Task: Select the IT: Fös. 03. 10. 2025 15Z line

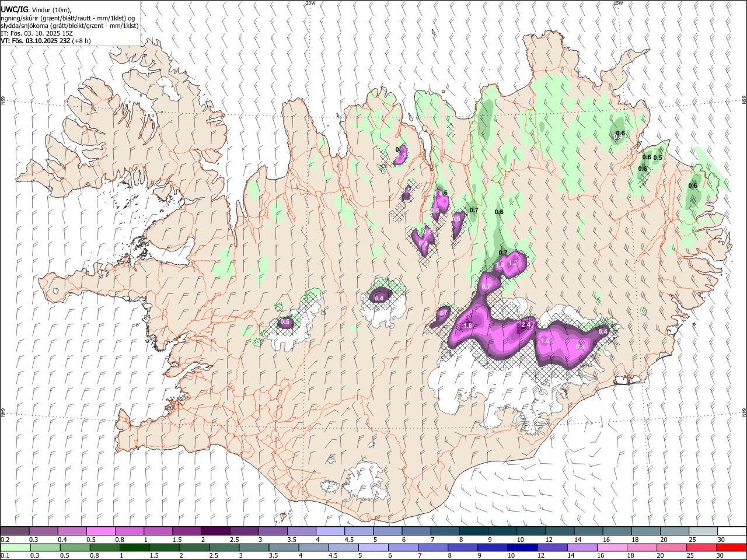Action: click(x=37, y=33)
